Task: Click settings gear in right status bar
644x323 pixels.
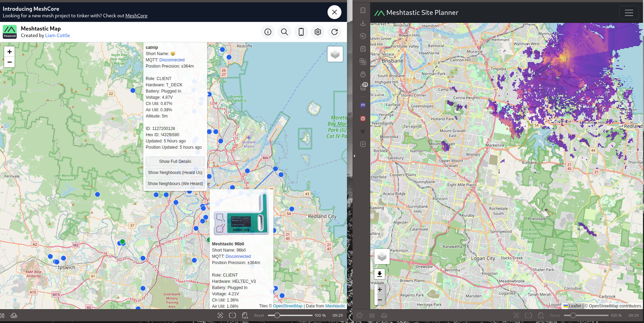Action: click(359, 315)
